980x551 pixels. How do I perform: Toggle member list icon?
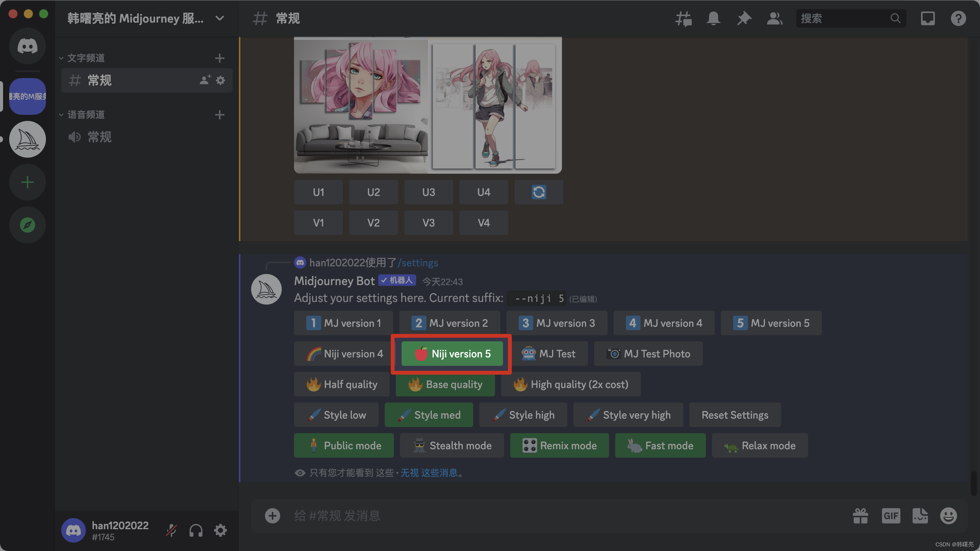pyautogui.click(x=774, y=18)
